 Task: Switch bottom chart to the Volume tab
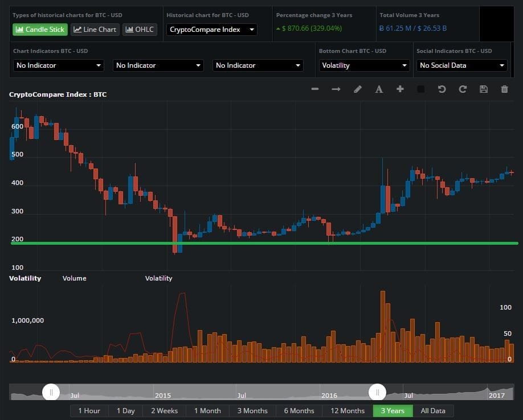(74, 278)
